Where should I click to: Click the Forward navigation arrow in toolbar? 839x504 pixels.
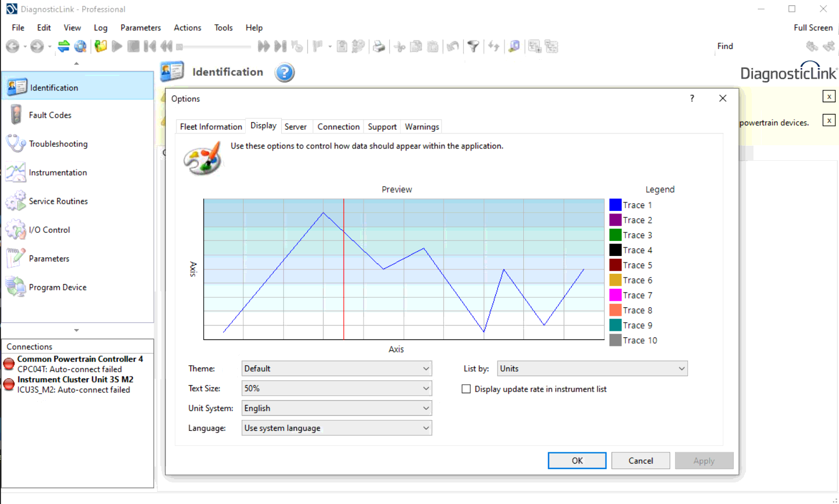[x=37, y=47]
